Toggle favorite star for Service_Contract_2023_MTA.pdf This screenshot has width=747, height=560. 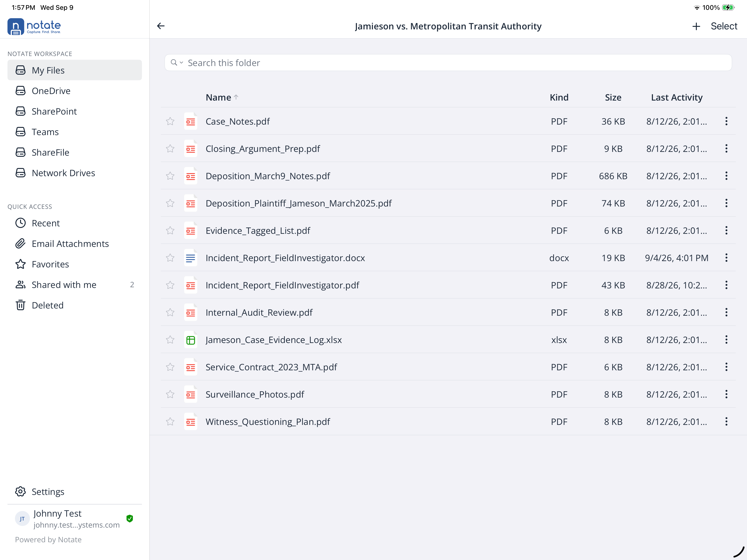[170, 367]
